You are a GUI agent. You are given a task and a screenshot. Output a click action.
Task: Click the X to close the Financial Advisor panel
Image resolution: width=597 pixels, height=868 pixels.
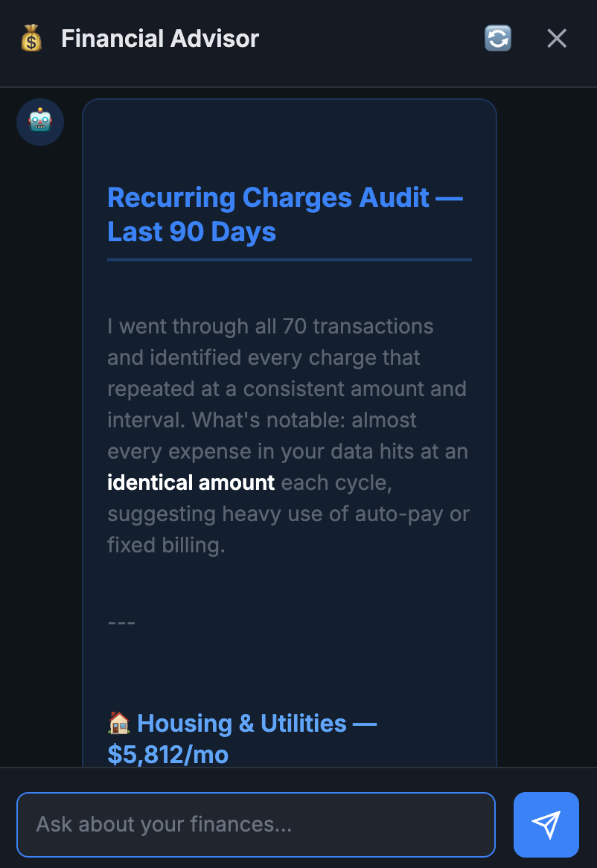(556, 38)
